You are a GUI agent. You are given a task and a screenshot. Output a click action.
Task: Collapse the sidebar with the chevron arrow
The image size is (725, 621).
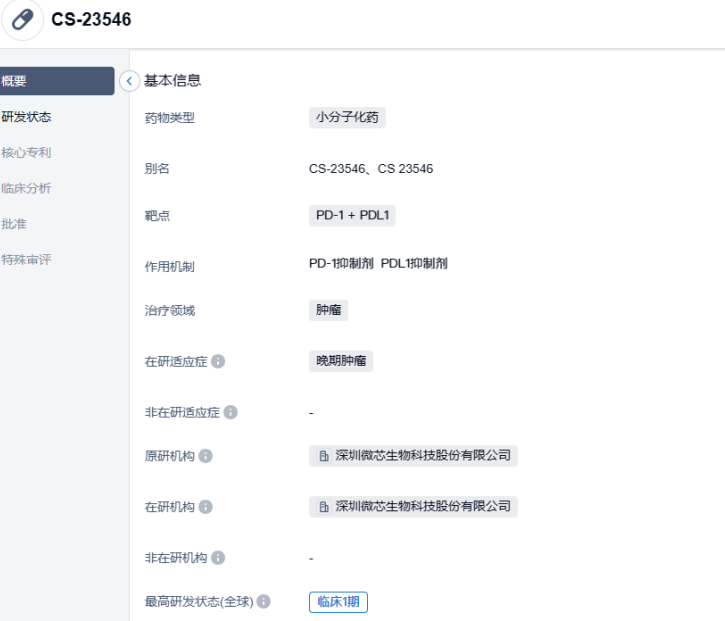point(129,81)
